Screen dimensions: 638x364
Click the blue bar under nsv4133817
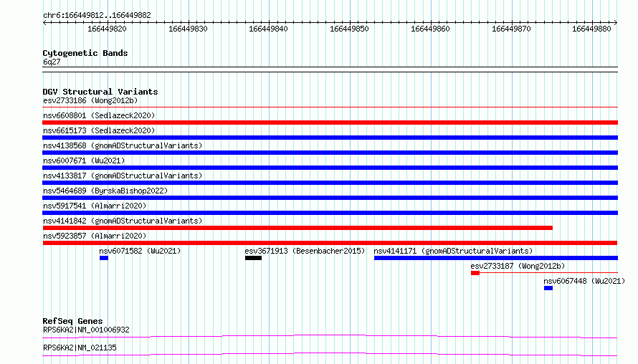click(330, 183)
